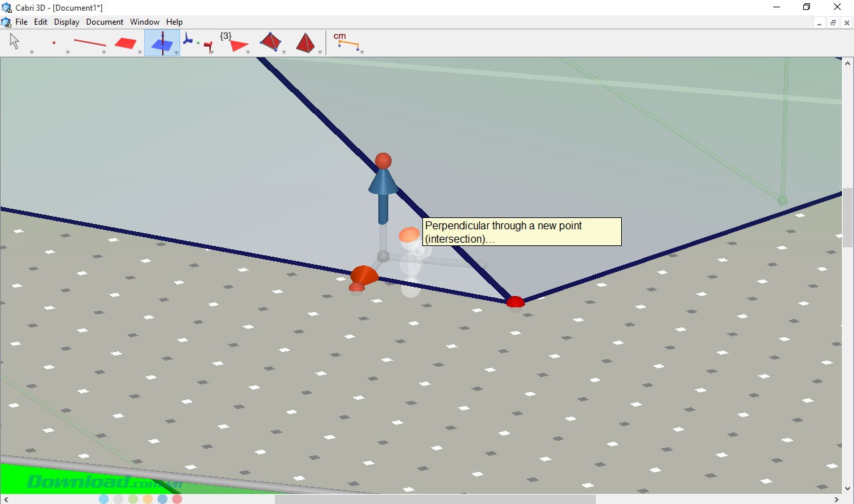Viewport: 854px width, 504px height.
Task: Select the Regular tetrahedron tool
Action: pos(305,43)
